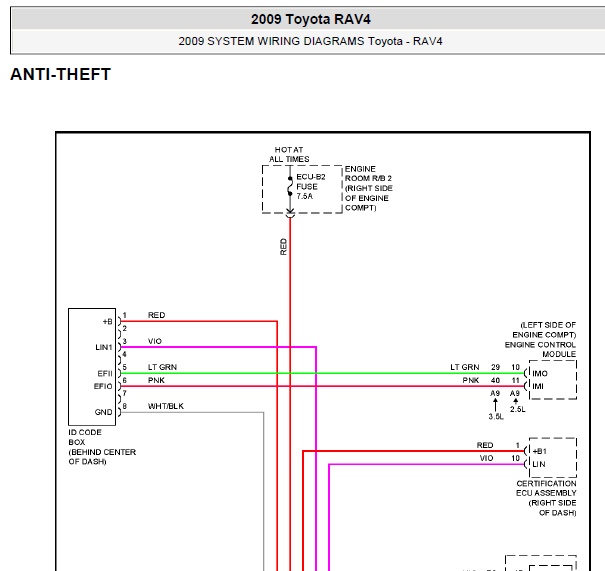Click the 2.5L arrow marker

[517, 405]
